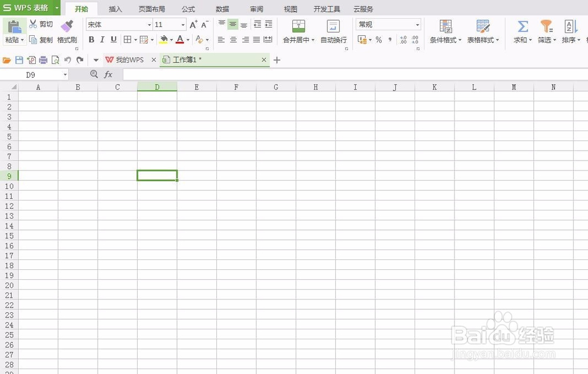Switch to the 数据 (Data) tab
Screen dimensions: 588x374
pyautogui.click(x=222, y=9)
